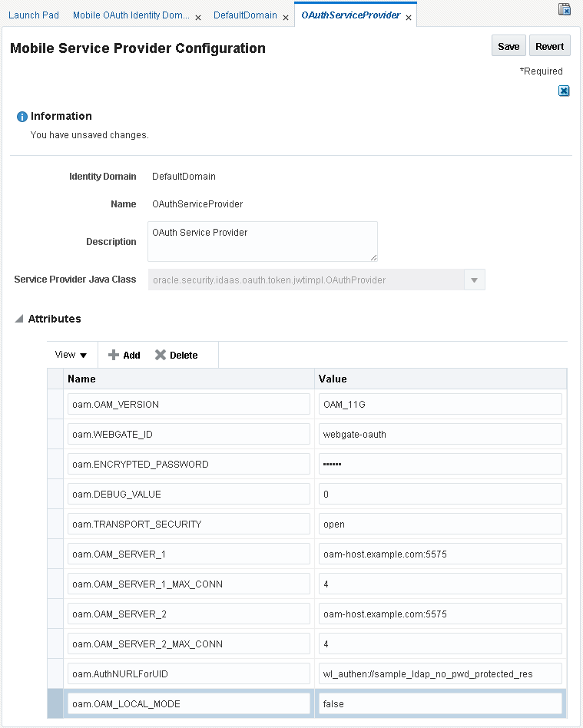Open the Mobile OAuth Identity Domains tab
Image resolution: width=583 pixels, height=728 pixels.
131,15
